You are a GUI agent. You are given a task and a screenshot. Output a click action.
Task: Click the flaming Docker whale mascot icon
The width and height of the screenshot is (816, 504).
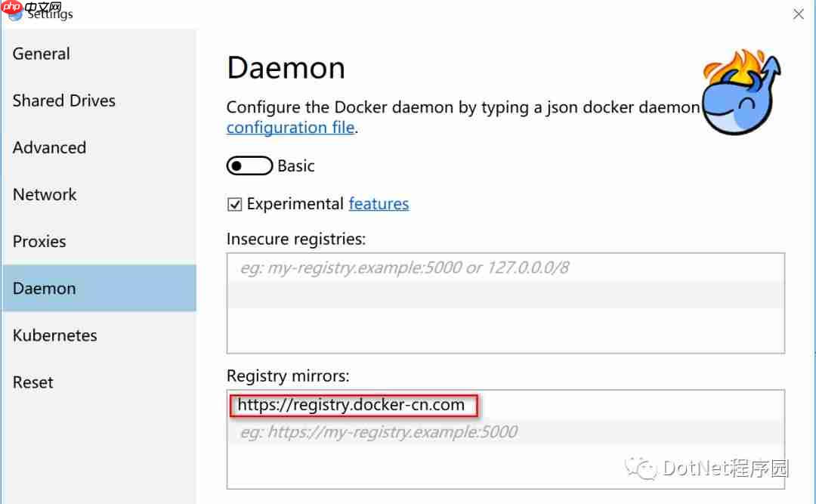pyautogui.click(x=741, y=92)
